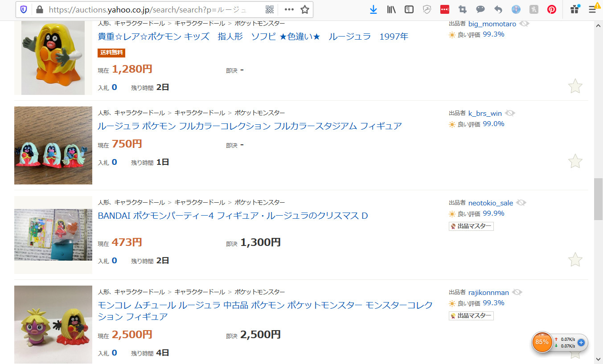Open the red password manager extension
This screenshot has width=603, height=364.
(445, 9)
